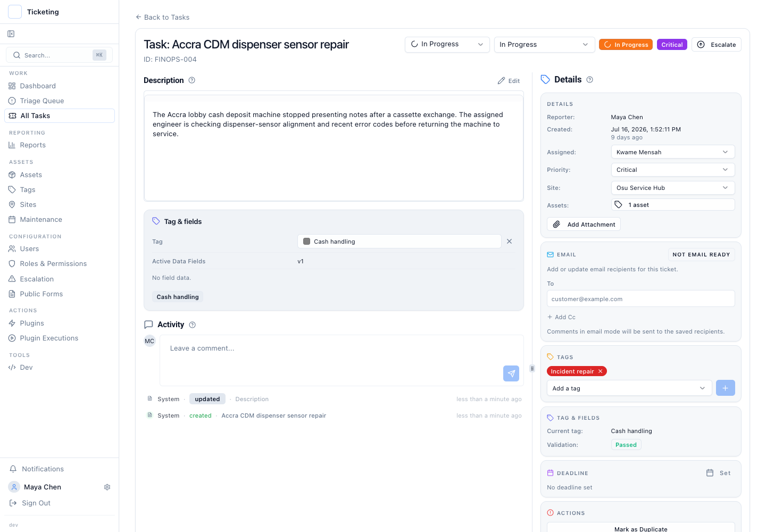Open the Escalation settings

click(37, 279)
